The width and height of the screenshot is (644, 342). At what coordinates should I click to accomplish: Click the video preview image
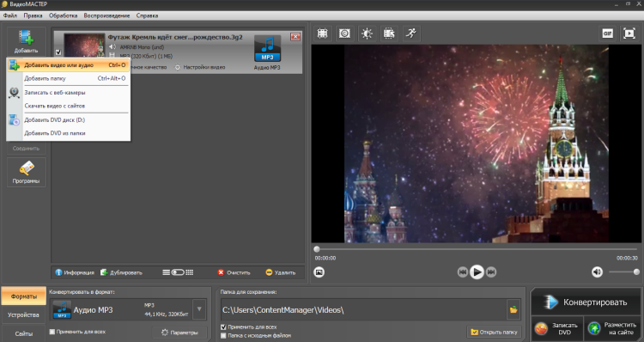pyautogui.click(x=477, y=144)
